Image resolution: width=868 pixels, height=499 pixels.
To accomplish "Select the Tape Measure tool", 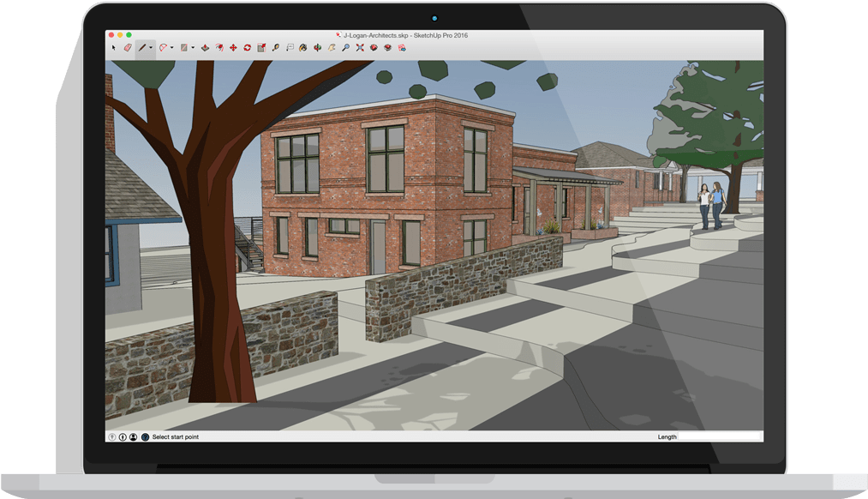I will coord(276,49).
